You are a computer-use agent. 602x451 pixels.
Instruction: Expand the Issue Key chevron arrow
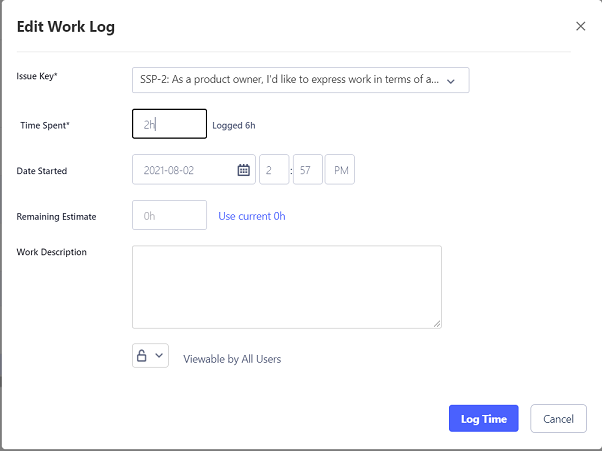[451, 81]
